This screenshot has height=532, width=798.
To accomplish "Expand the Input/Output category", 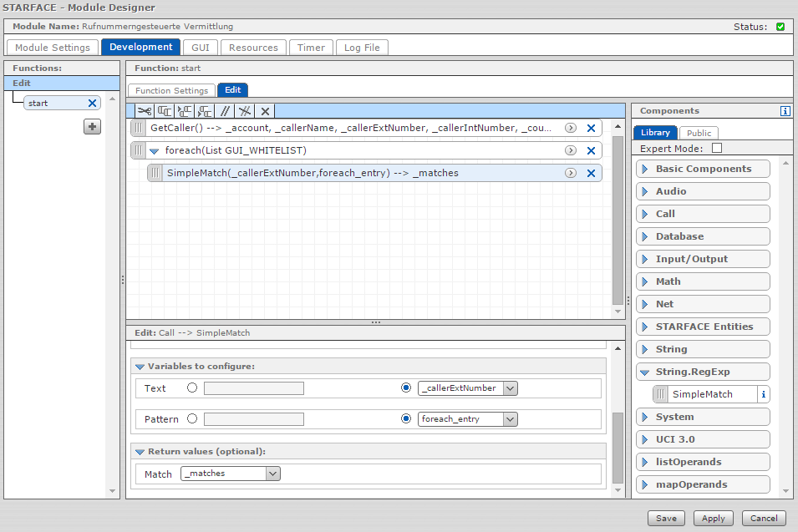I will (703, 259).
